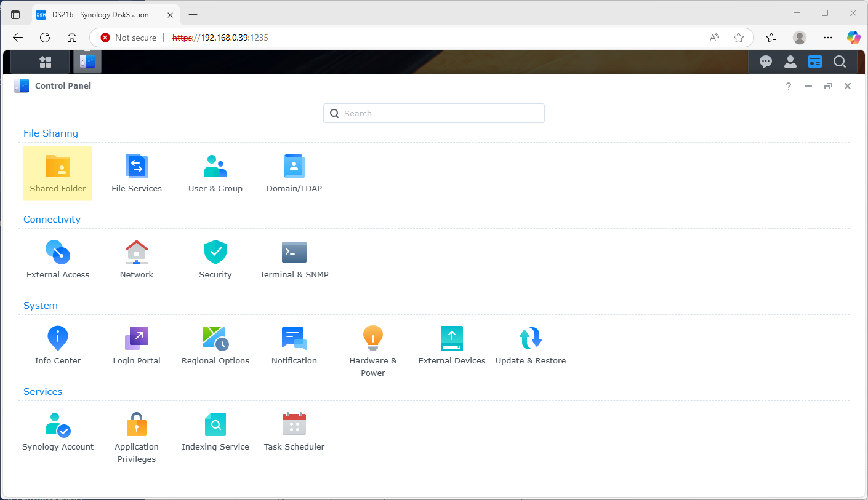The width and height of the screenshot is (868, 500).
Task: Open Terminal & SNMP settings
Action: (x=294, y=259)
